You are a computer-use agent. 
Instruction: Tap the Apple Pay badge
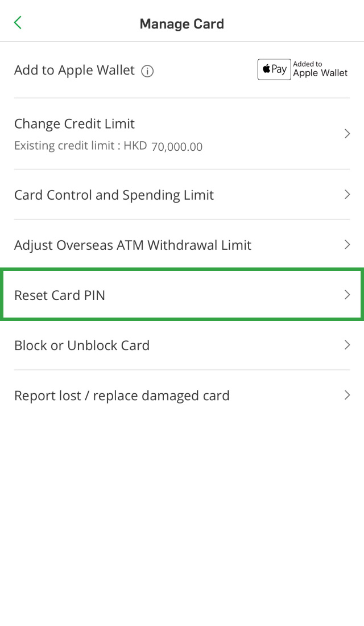click(x=274, y=69)
